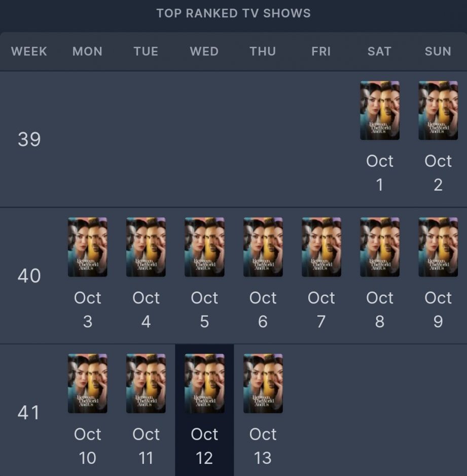Open the Oct 1 show poster
The image size is (467, 476).
pyautogui.click(x=379, y=110)
